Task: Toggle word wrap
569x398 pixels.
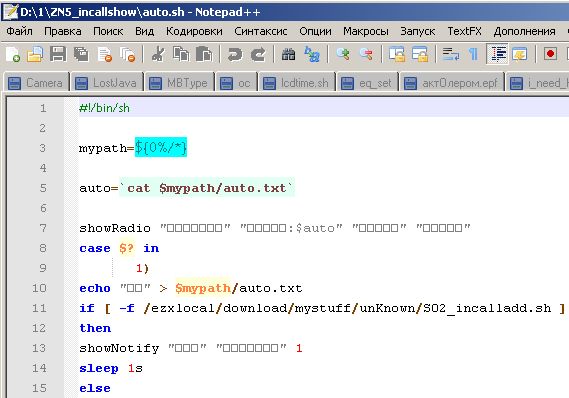Action: pos(450,54)
